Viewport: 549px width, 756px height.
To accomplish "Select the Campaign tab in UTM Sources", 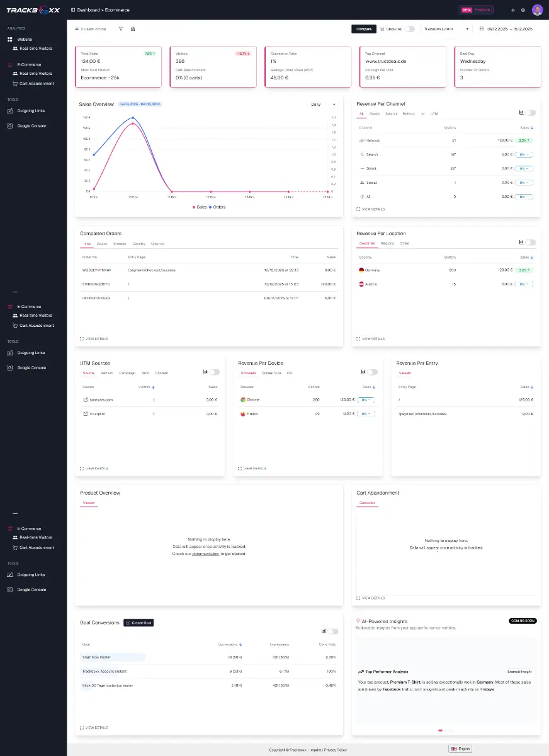I will coord(127,373).
